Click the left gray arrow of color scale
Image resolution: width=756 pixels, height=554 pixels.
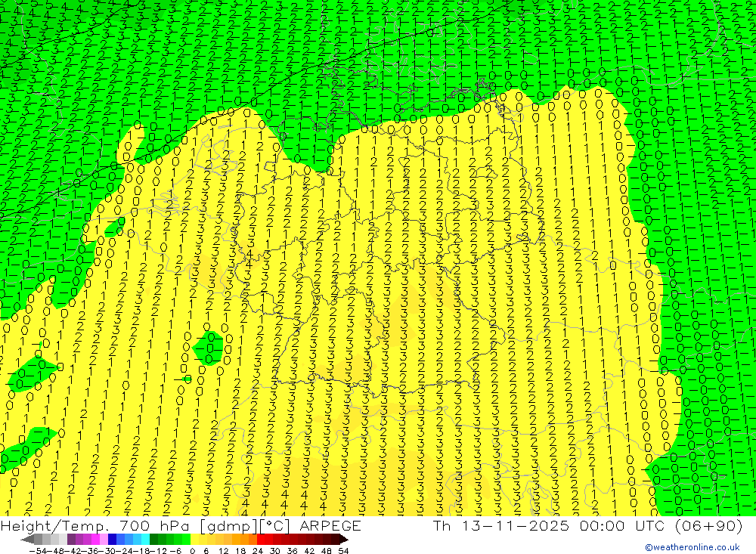pyautogui.click(x=27, y=540)
